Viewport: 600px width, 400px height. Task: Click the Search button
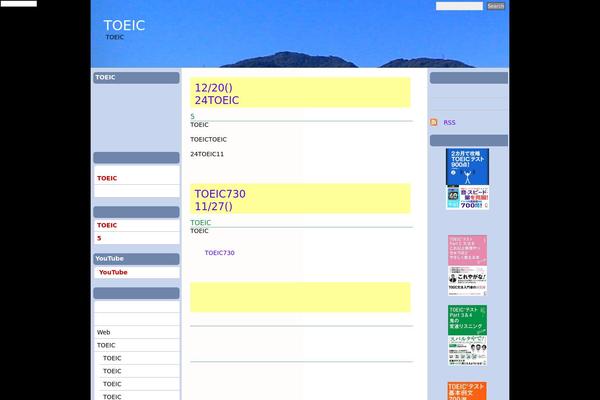(x=496, y=6)
